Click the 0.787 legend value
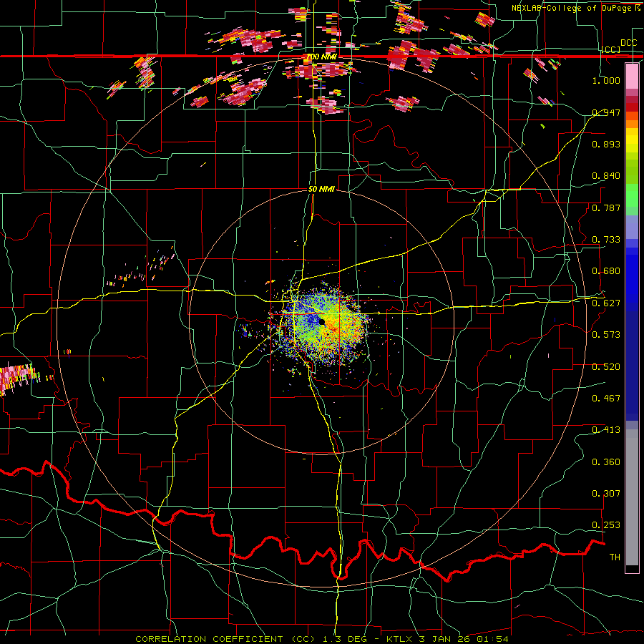This screenshot has width=644, height=644. tap(606, 208)
